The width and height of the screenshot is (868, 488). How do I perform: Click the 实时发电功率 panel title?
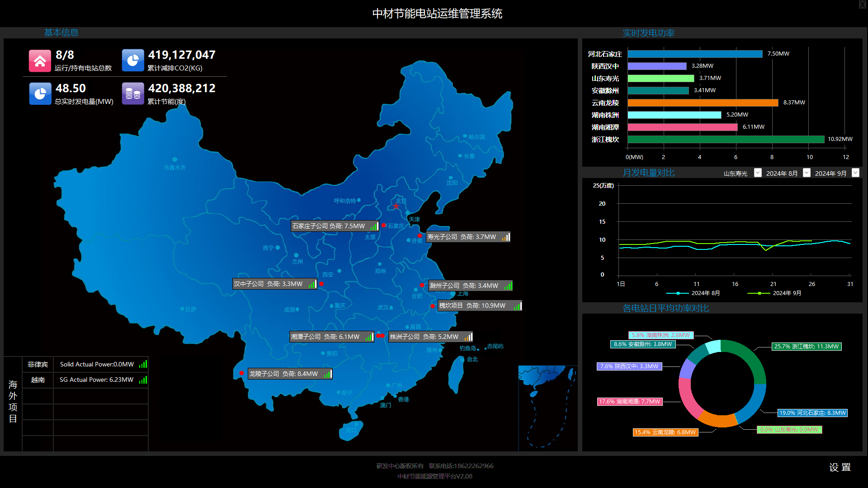click(x=648, y=33)
